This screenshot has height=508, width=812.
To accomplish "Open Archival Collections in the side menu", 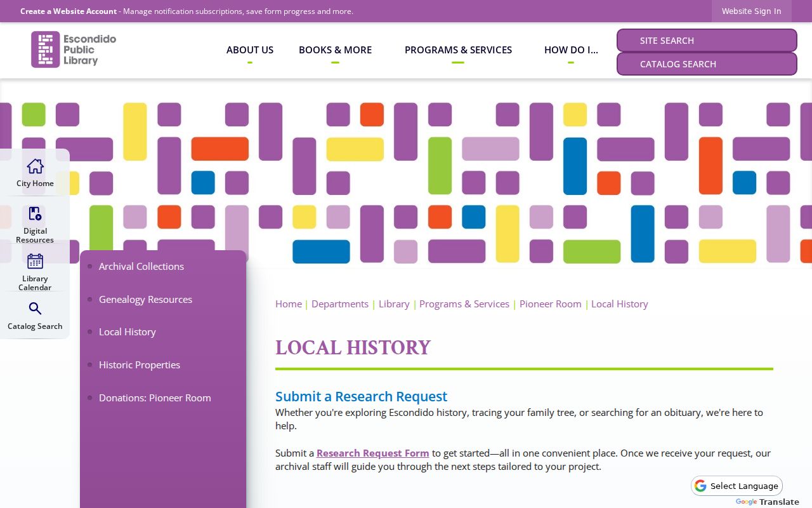I will 141,266.
